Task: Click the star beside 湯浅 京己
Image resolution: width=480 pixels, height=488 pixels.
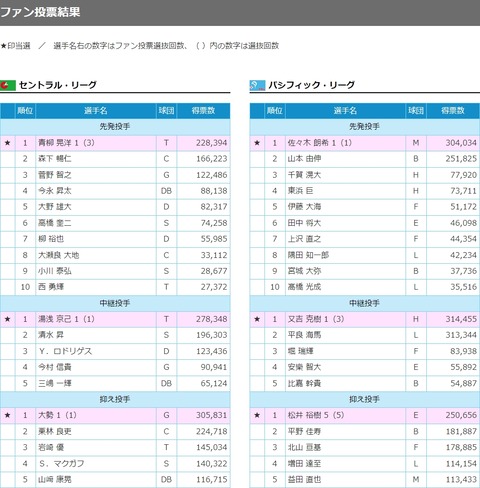Action: coord(8,319)
